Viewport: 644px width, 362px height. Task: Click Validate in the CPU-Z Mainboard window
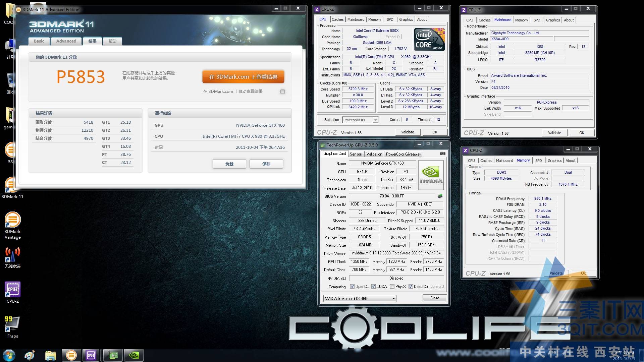tap(554, 133)
